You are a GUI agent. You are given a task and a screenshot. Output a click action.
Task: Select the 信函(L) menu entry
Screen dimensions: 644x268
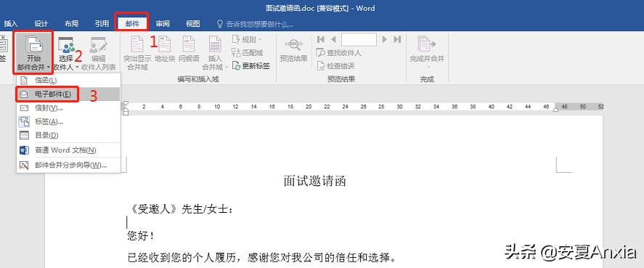(68, 80)
